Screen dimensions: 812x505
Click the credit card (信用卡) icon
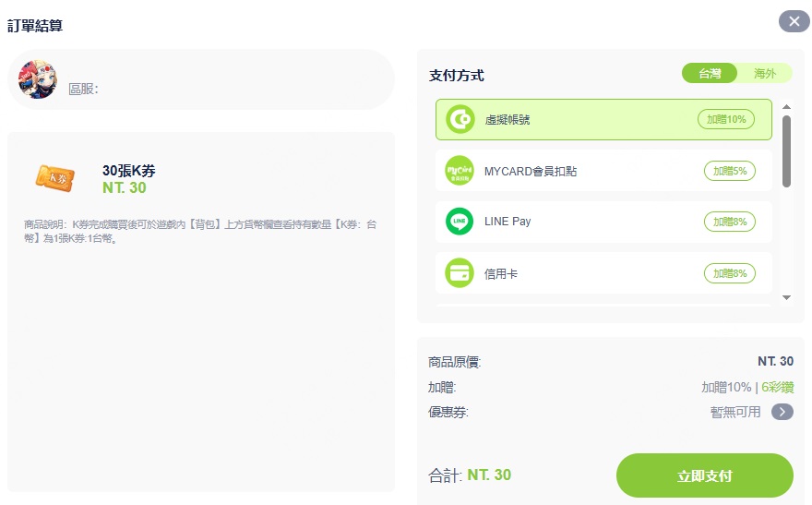tap(460, 273)
